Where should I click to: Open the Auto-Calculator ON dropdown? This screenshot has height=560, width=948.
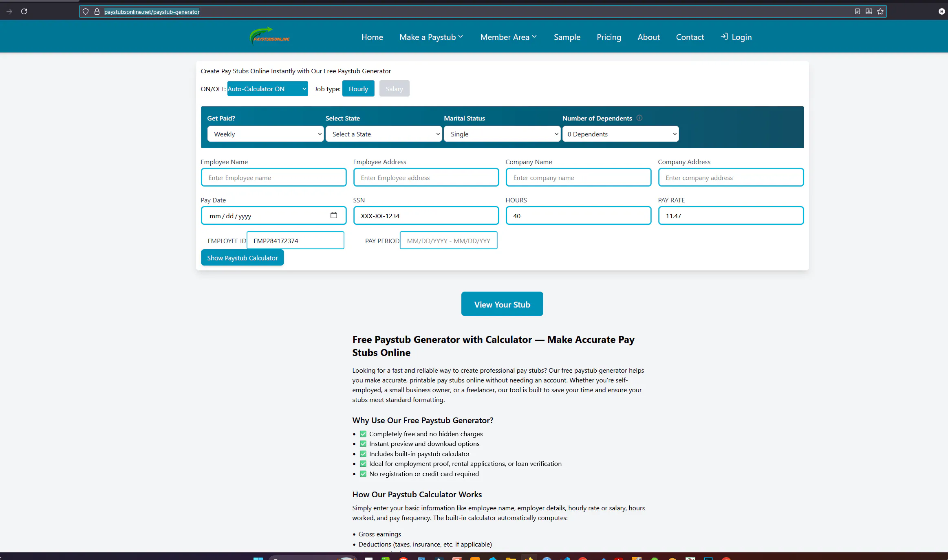point(267,89)
